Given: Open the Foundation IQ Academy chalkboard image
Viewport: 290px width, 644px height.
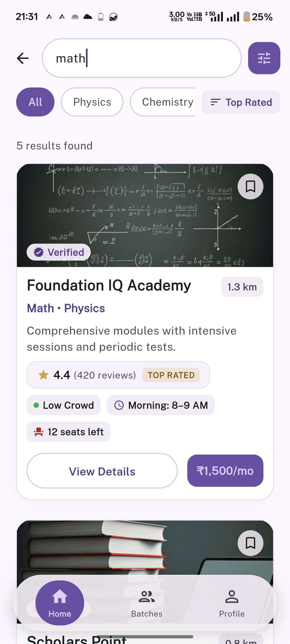Looking at the screenshot, I should pos(145,215).
